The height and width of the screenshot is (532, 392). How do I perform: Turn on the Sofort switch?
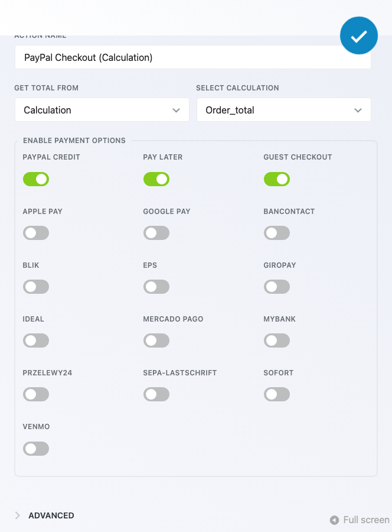[277, 394]
